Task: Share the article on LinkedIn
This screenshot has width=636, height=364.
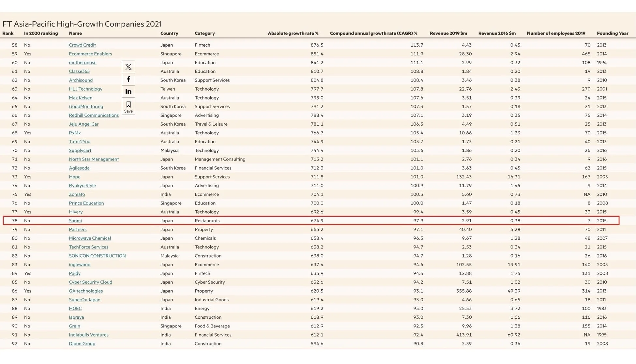Action: tap(128, 91)
